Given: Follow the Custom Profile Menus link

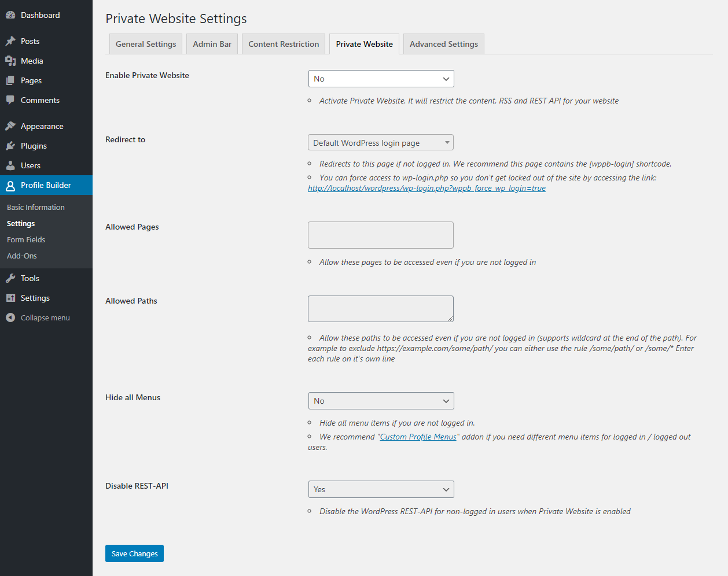Looking at the screenshot, I should pos(418,437).
